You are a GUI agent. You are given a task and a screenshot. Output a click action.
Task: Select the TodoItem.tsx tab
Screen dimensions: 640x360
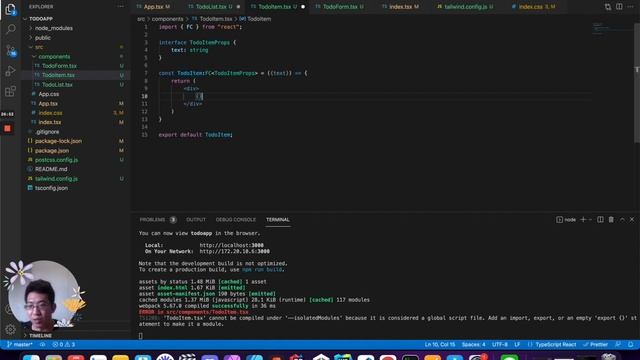(x=274, y=7)
